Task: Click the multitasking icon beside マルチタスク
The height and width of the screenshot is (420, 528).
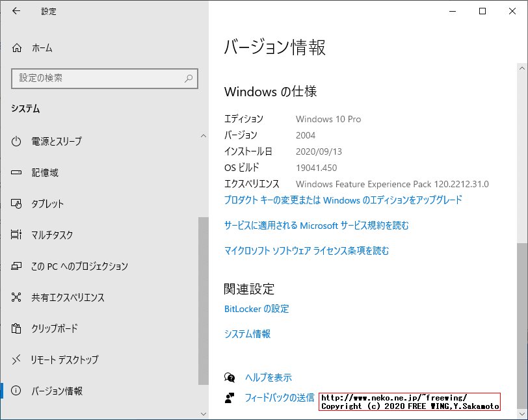Action: [16, 235]
